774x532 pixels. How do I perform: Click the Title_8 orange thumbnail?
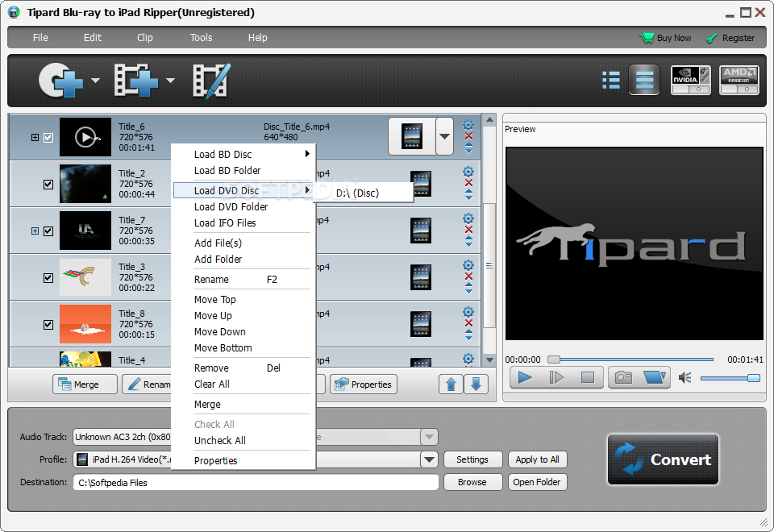click(x=85, y=324)
